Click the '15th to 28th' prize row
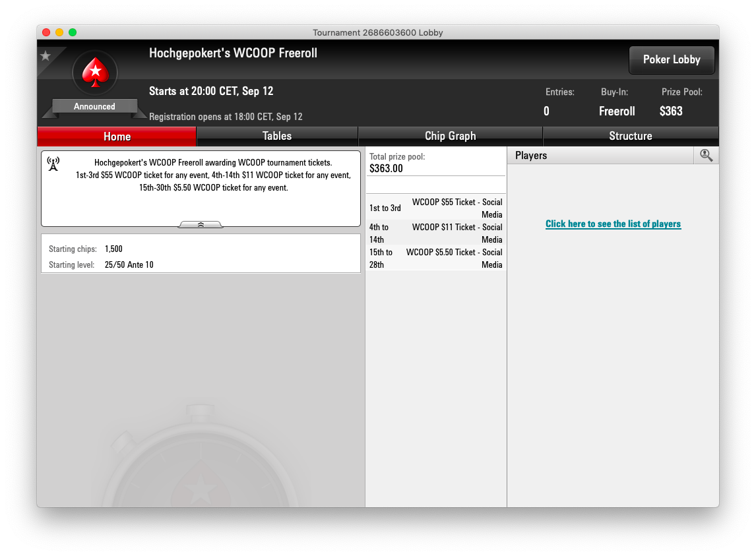The height and width of the screenshot is (556, 756). (436, 258)
